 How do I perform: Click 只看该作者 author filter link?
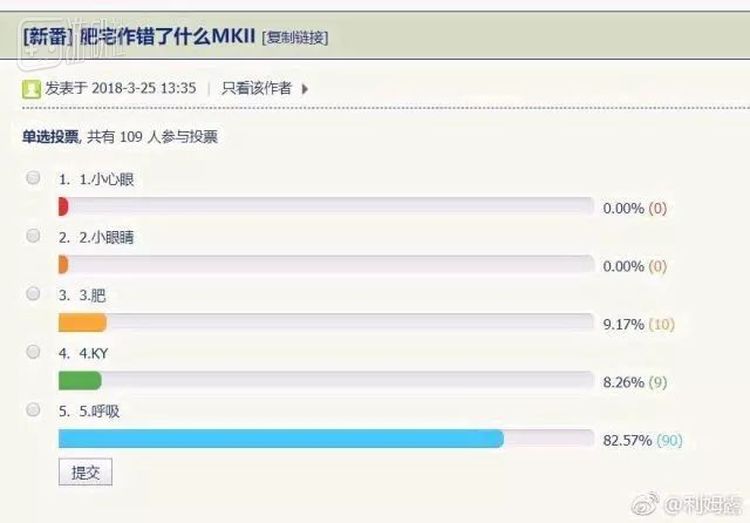[257, 88]
